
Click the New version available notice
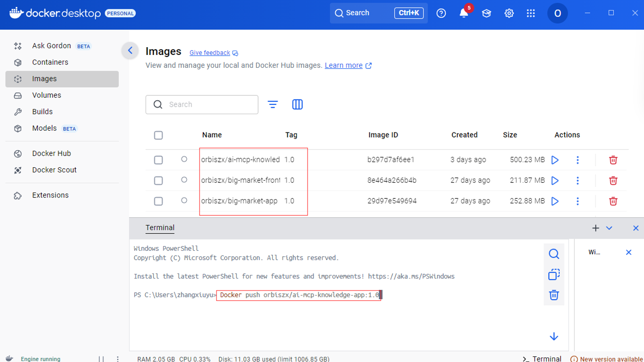(x=607, y=359)
